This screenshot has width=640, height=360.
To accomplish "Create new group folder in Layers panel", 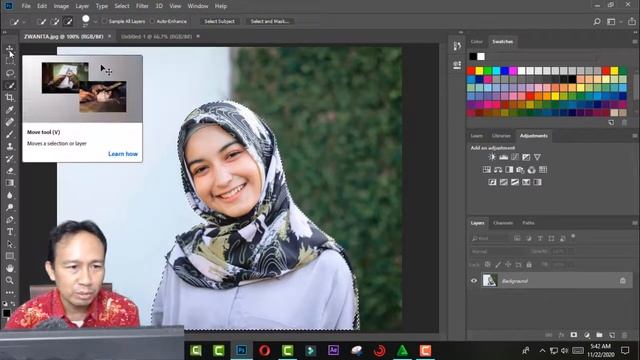I will coord(599,335).
